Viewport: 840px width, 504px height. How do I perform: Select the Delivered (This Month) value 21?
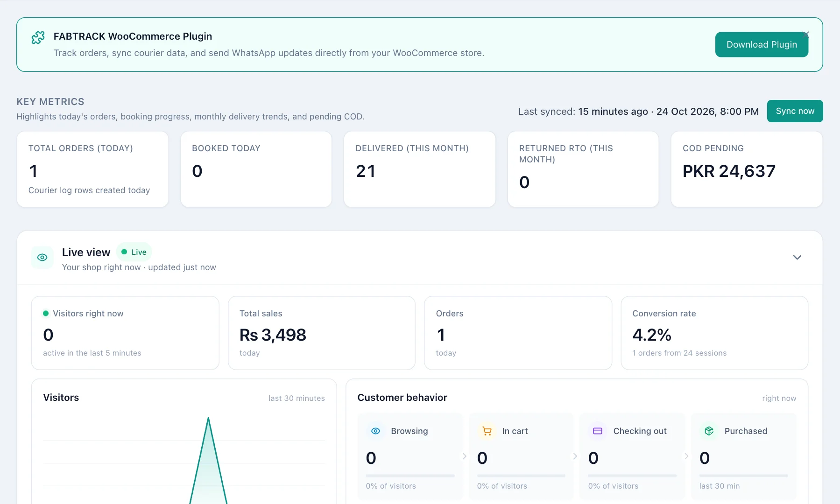tap(366, 171)
